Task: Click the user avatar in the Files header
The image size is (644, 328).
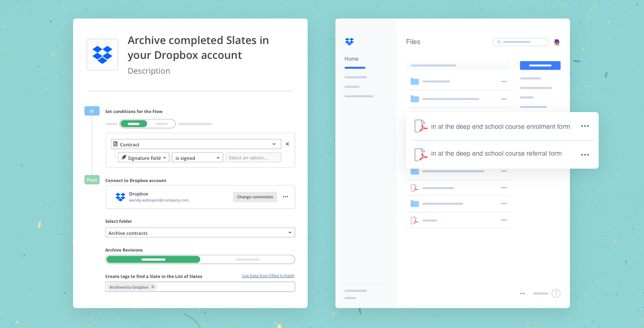Action: click(x=557, y=42)
